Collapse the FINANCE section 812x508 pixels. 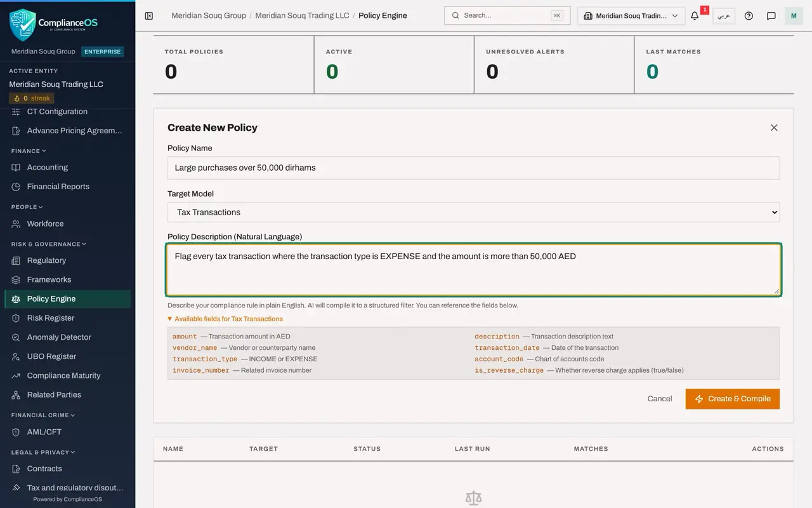tap(29, 151)
